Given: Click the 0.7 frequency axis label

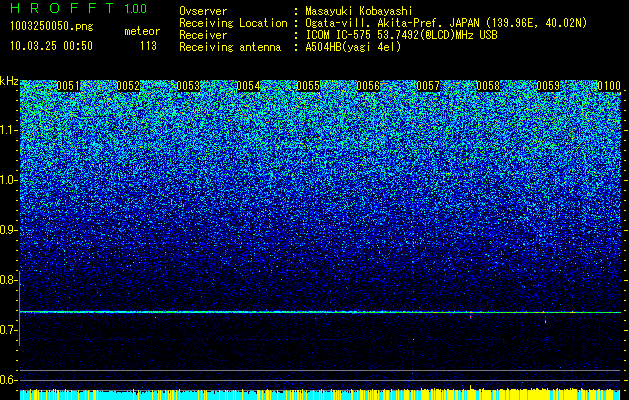Looking at the screenshot, I should point(8,330).
